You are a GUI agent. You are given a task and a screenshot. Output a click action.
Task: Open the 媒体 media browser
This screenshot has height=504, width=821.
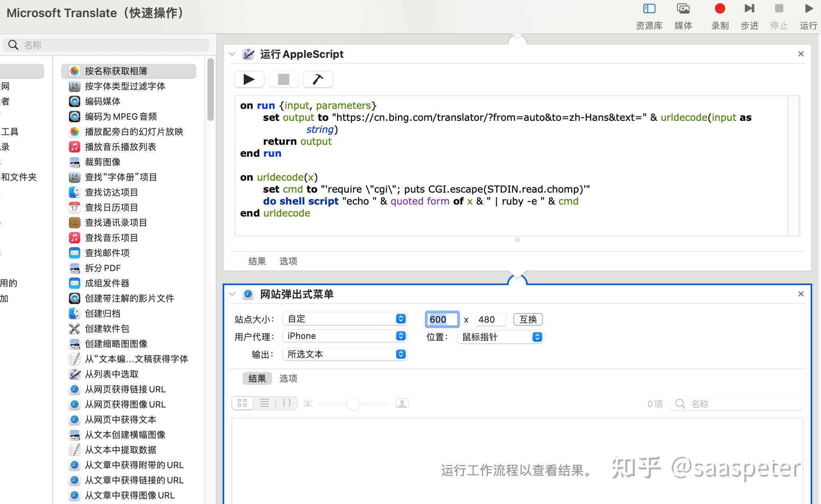click(x=683, y=16)
